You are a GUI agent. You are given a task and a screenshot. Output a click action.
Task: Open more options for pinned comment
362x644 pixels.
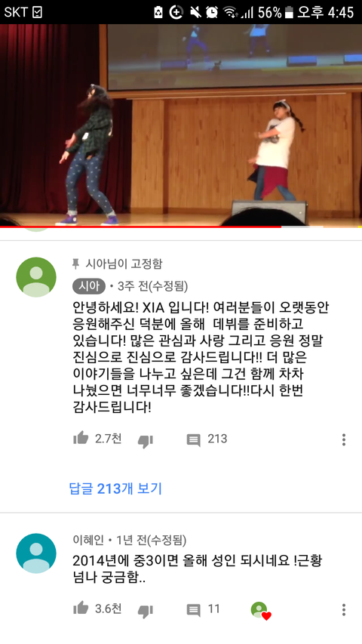pyautogui.click(x=344, y=439)
